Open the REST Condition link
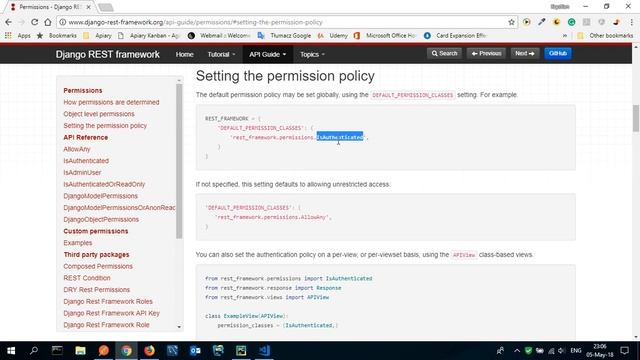 pos(87,278)
